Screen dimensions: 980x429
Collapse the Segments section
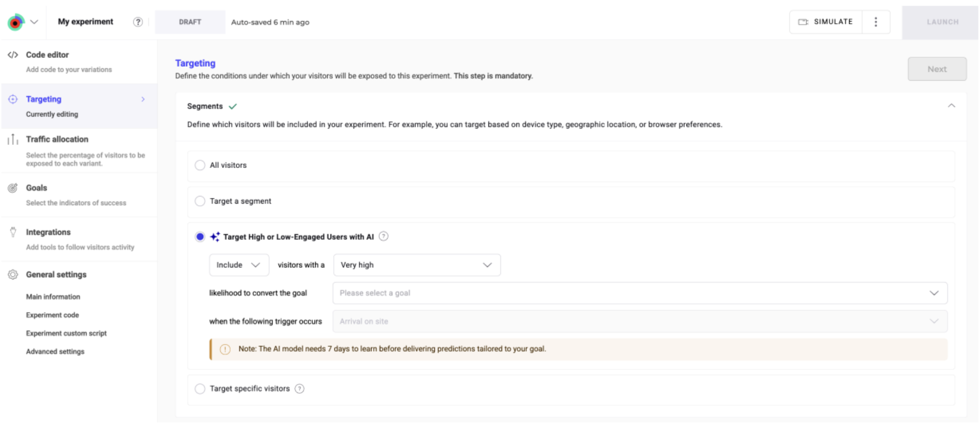click(x=951, y=106)
